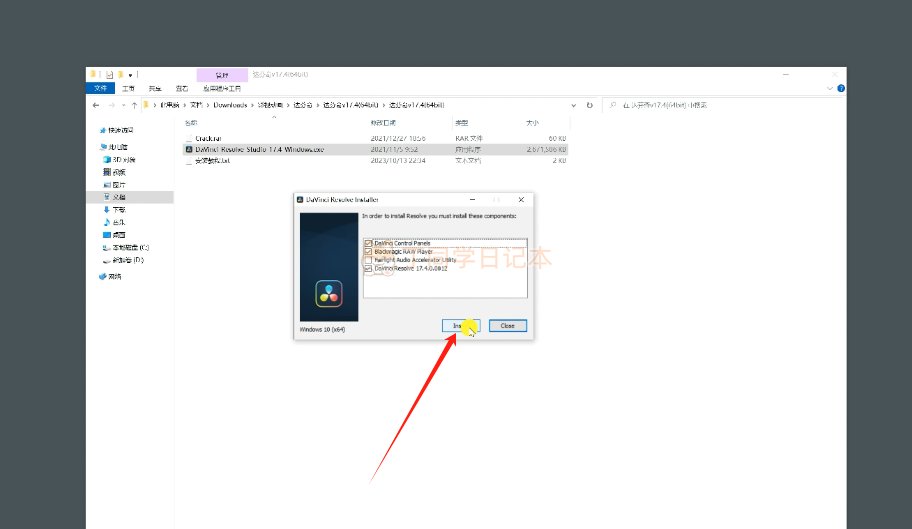Open Quick Access Toolbar customize dropdown
Viewport: 912px width, 529px height.
(130, 75)
